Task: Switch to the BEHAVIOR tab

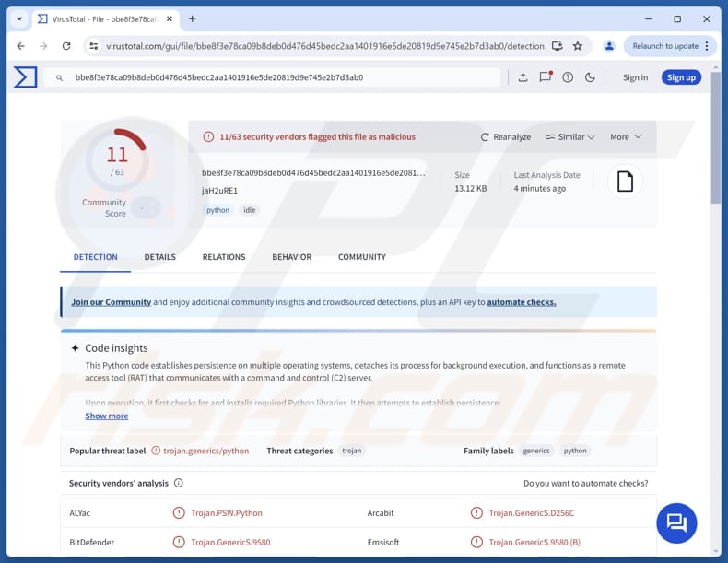Action: tap(292, 257)
